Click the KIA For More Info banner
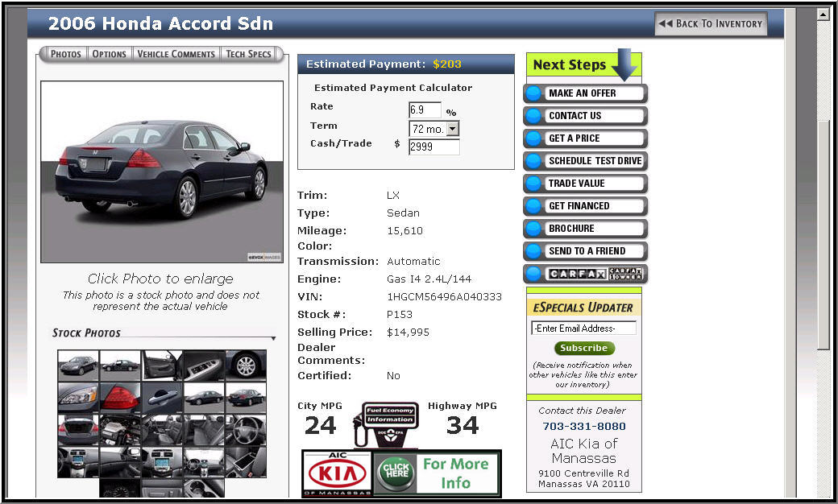This screenshot has height=504, width=838. (401, 473)
